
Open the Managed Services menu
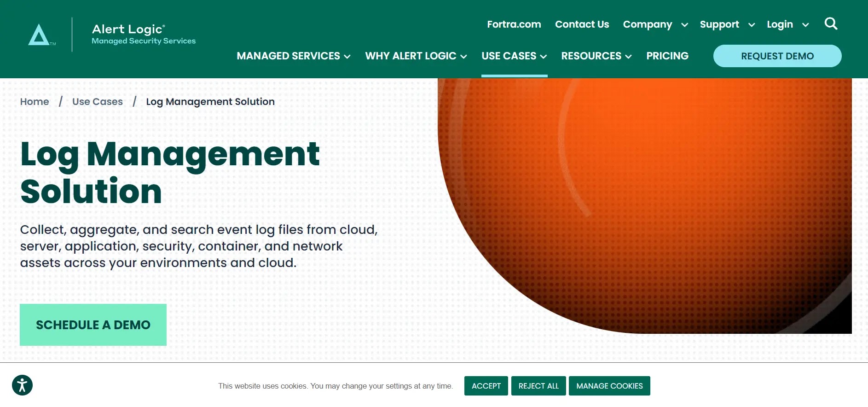[x=293, y=56]
